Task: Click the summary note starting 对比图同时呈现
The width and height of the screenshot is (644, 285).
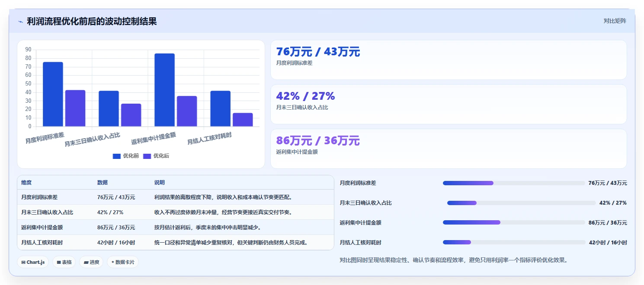Action: [454, 260]
